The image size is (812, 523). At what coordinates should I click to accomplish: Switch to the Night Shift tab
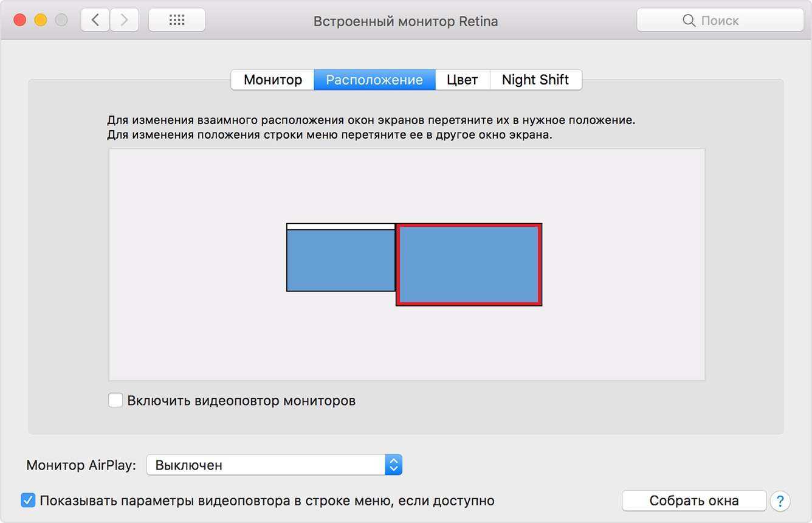[535, 80]
